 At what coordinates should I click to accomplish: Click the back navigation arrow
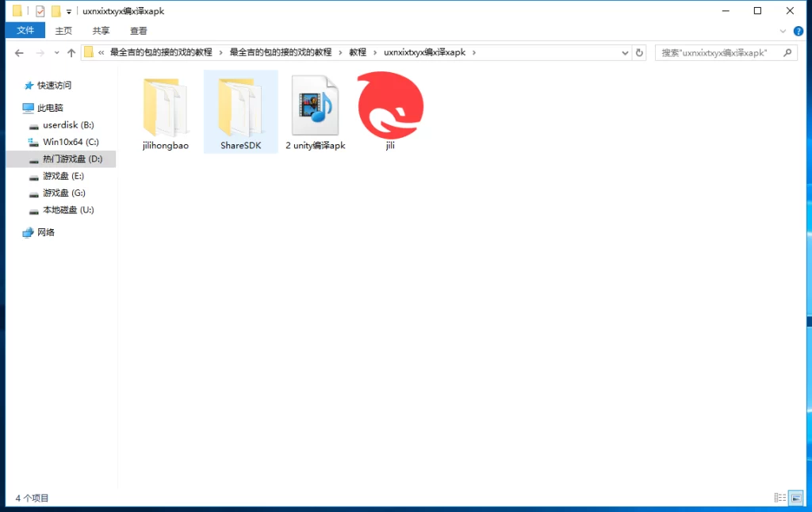[19, 52]
